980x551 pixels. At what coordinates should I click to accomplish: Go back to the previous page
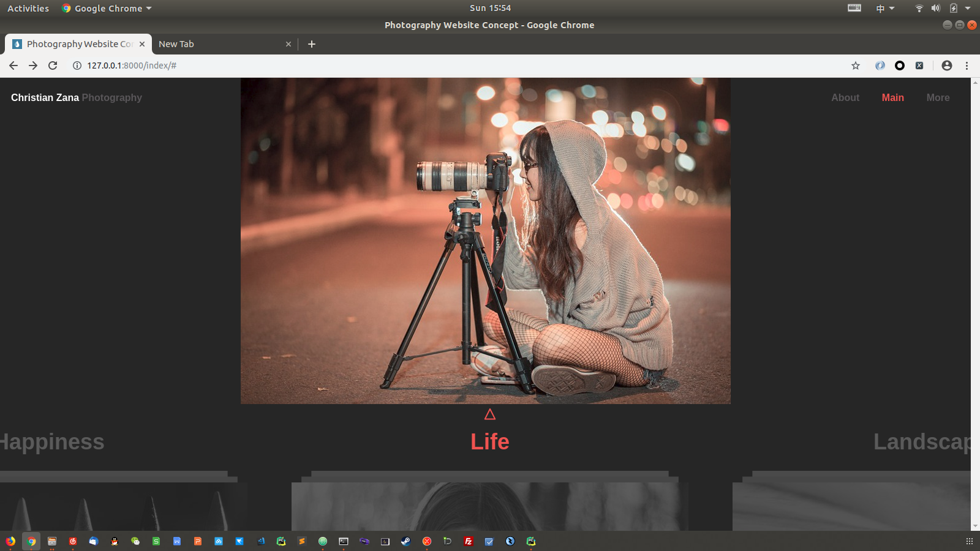pyautogui.click(x=13, y=66)
